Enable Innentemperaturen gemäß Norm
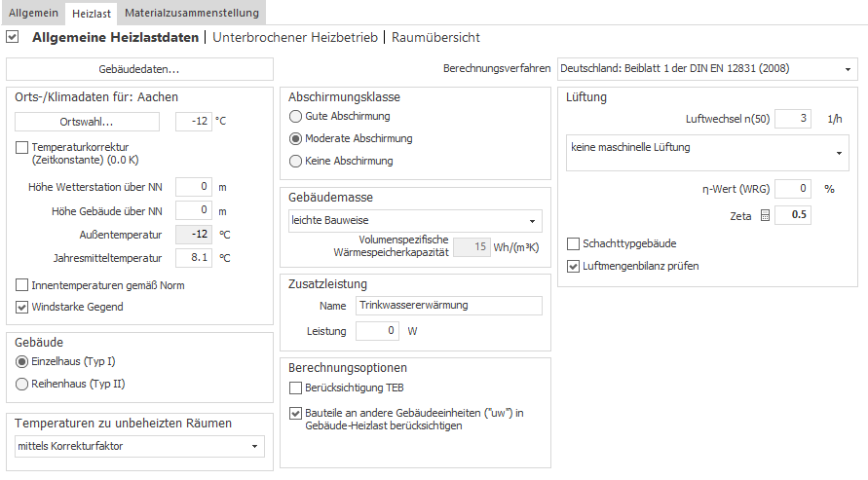The height and width of the screenshot is (480, 868). coord(21,285)
